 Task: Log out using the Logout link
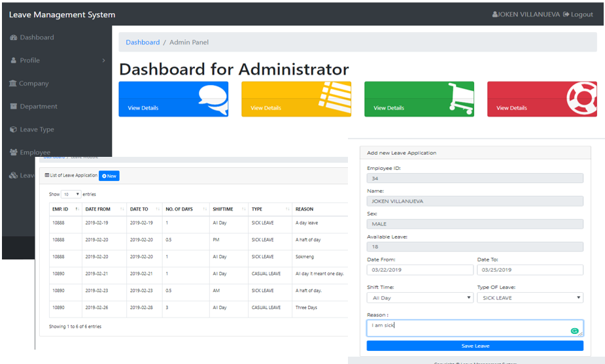(578, 14)
